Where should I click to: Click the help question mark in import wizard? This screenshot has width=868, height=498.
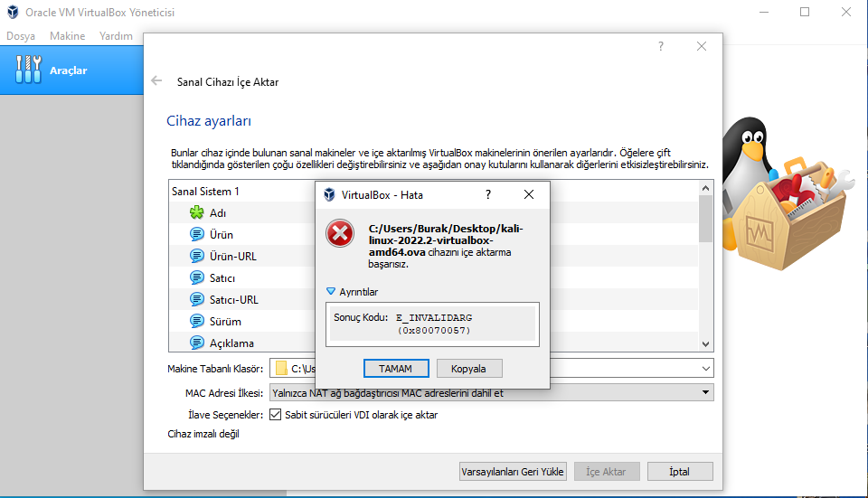(660, 46)
